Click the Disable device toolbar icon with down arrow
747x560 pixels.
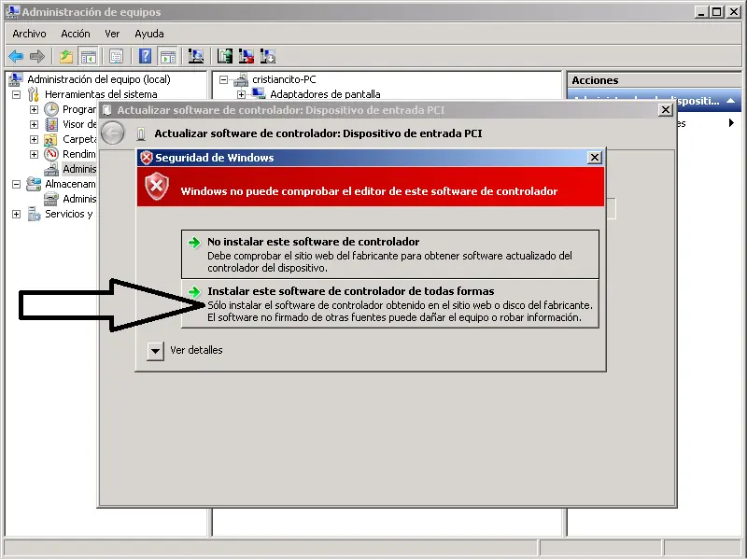tap(268, 57)
